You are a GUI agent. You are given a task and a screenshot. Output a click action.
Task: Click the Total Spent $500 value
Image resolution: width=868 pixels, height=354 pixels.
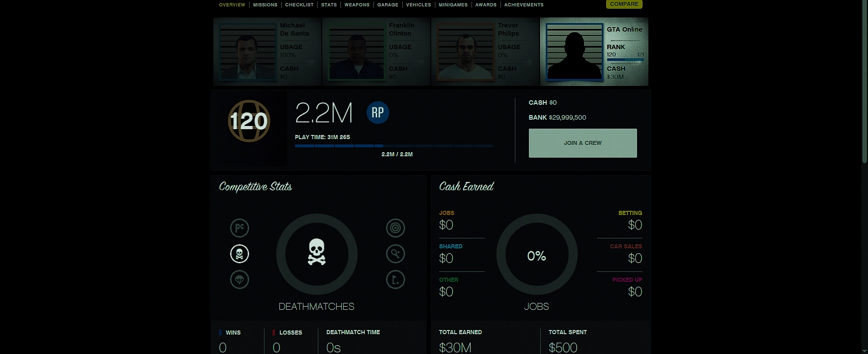pyautogui.click(x=563, y=348)
